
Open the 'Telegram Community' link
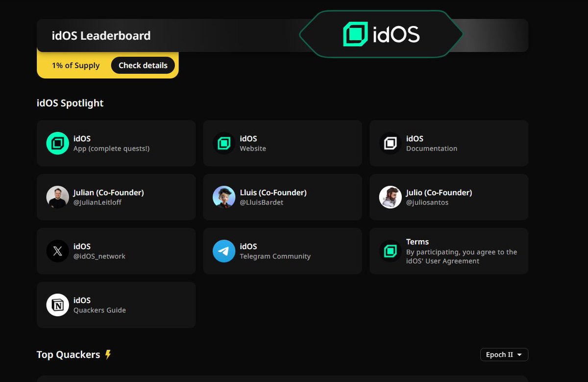click(275, 256)
